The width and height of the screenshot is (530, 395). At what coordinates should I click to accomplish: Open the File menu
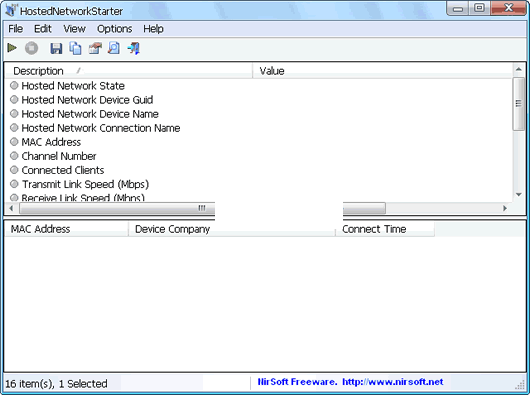tap(16, 29)
